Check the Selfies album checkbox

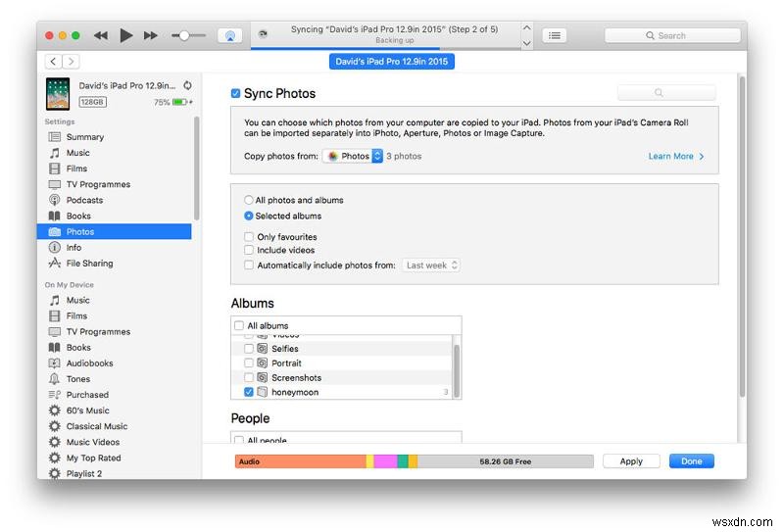[249, 348]
